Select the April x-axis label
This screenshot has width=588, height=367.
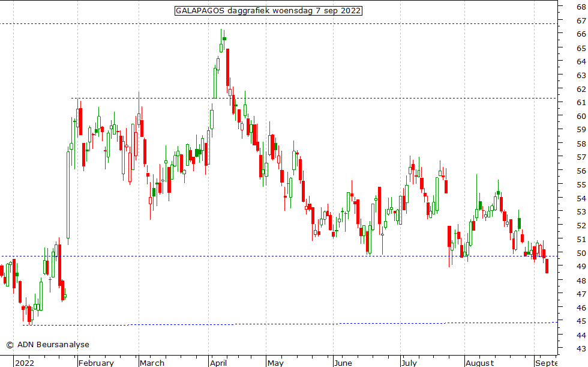click(x=218, y=363)
